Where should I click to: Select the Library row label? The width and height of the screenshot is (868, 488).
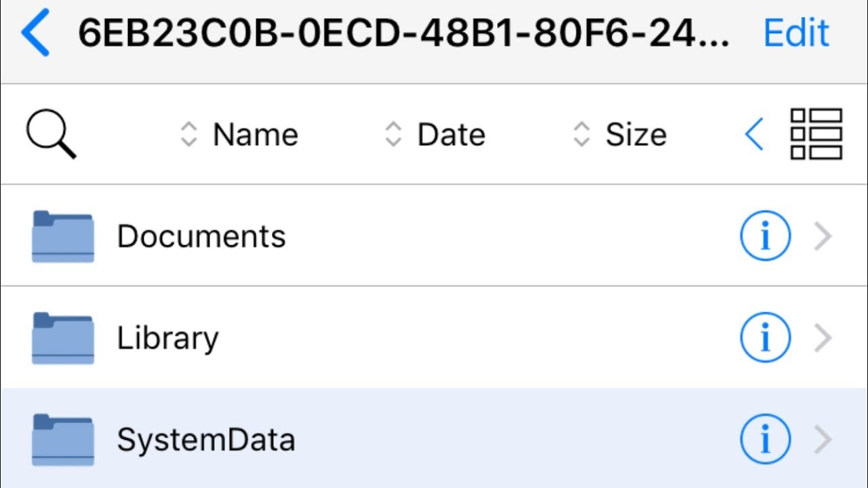click(167, 338)
